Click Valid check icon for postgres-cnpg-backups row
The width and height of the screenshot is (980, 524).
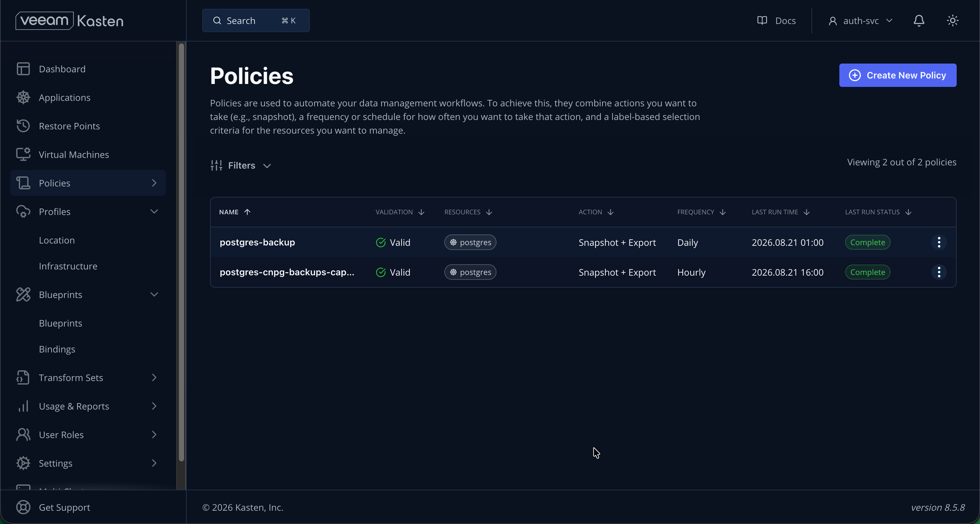pos(381,272)
